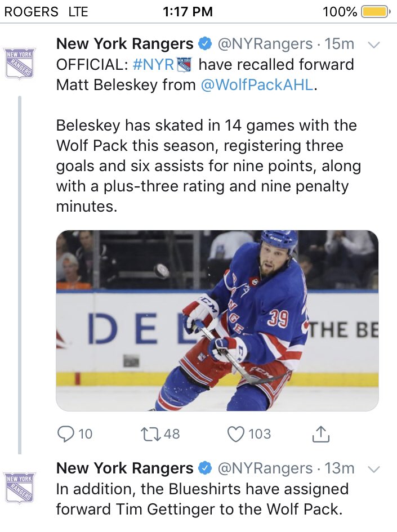Expand options chevron on Gettinger tweet
The height and width of the screenshot is (532, 397).
click(373, 468)
